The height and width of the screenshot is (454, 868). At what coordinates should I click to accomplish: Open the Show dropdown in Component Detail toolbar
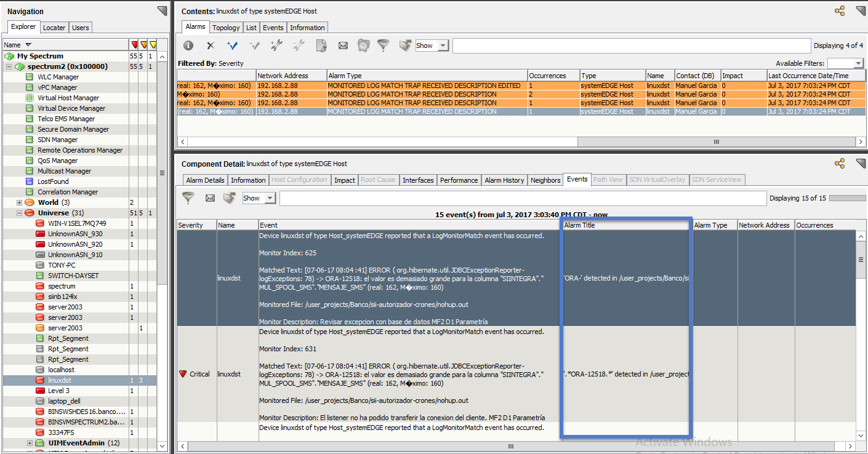259,198
